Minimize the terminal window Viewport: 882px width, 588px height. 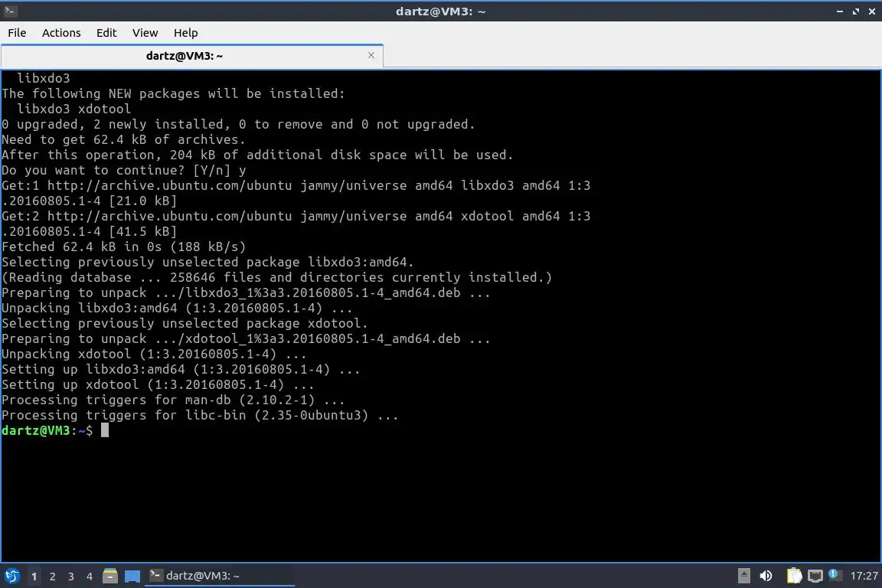pyautogui.click(x=840, y=11)
